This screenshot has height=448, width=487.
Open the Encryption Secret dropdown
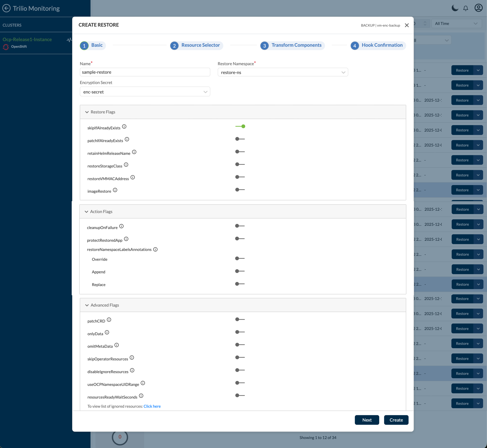click(x=145, y=92)
